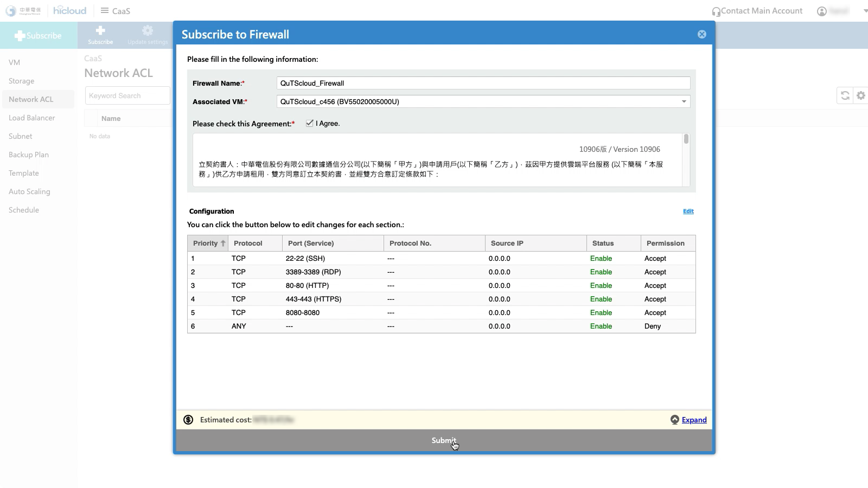The width and height of the screenshot is (868, 488).
Task: Uncheck the I Agree checkbox
Action: tap(309, 124)
